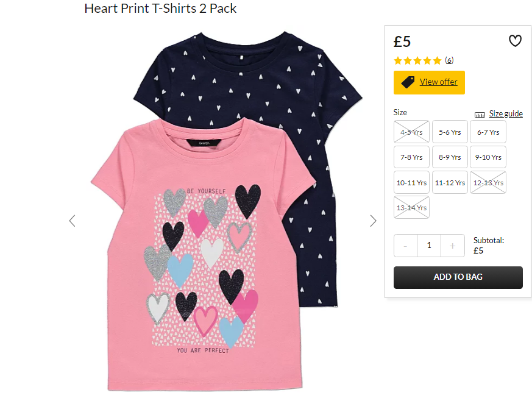Image resolution: width=532 pixels, height=398 pixels.
Task: Select size 5-6 Yrs
Action: point(450,132)
